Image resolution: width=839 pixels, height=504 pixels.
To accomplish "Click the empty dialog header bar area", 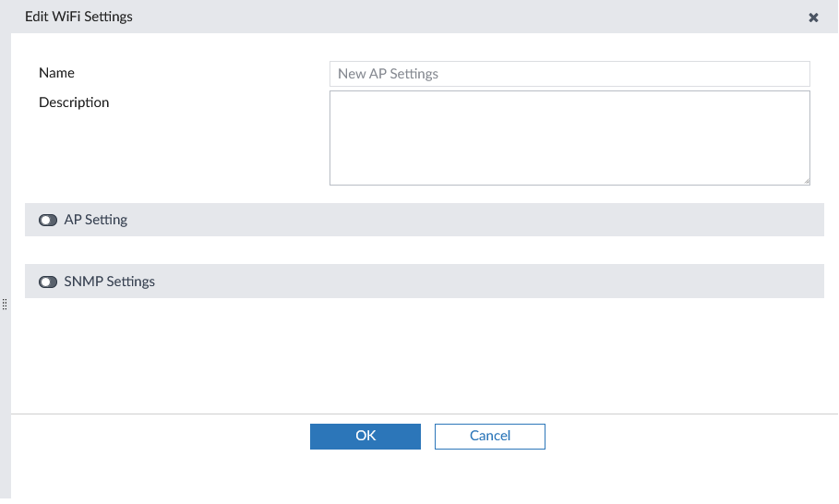I will (461, 17).
